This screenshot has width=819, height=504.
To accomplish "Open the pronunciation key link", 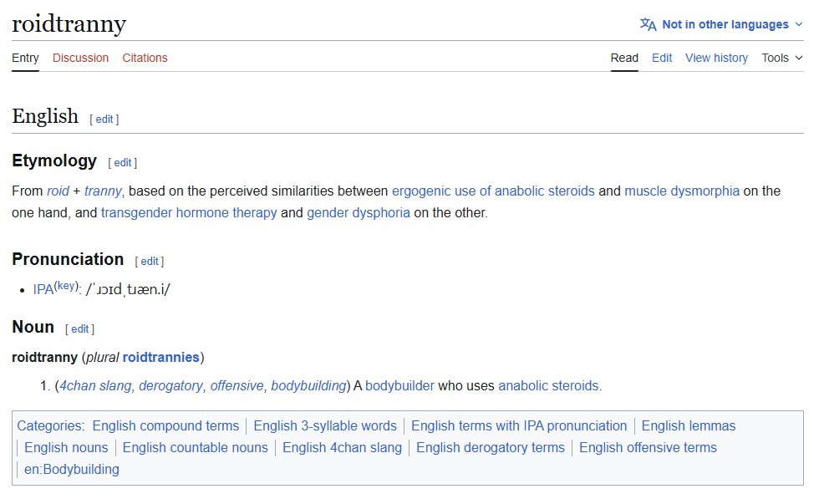I will click(66, 286).
